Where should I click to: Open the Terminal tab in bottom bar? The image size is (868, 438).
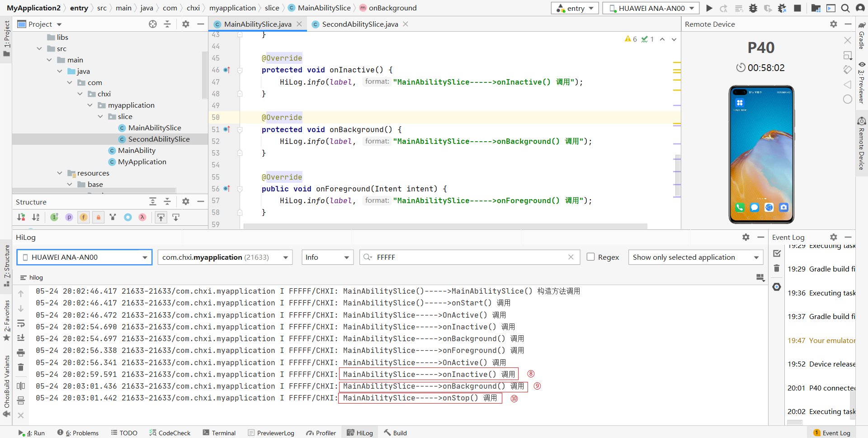tap(219, 433)
